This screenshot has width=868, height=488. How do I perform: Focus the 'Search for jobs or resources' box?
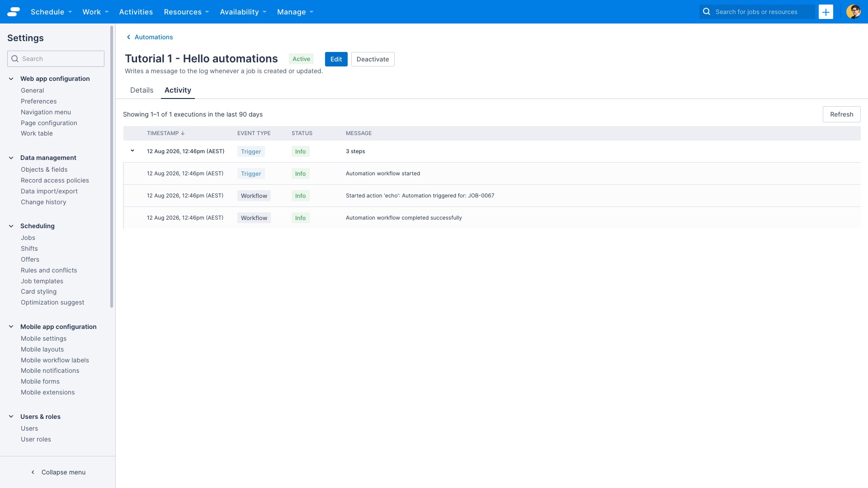757,12
